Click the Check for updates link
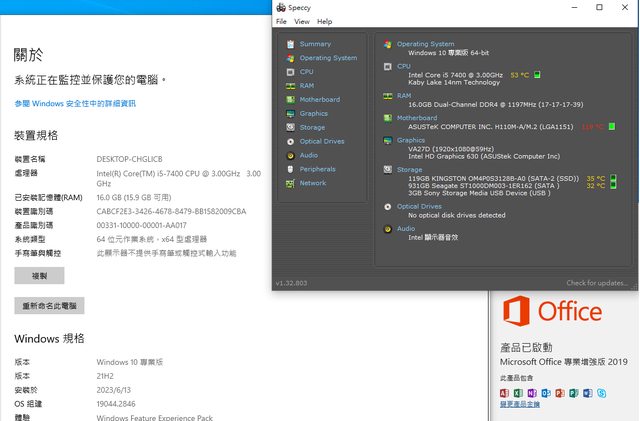Screen dimensions: 640x421 point(597,283)
